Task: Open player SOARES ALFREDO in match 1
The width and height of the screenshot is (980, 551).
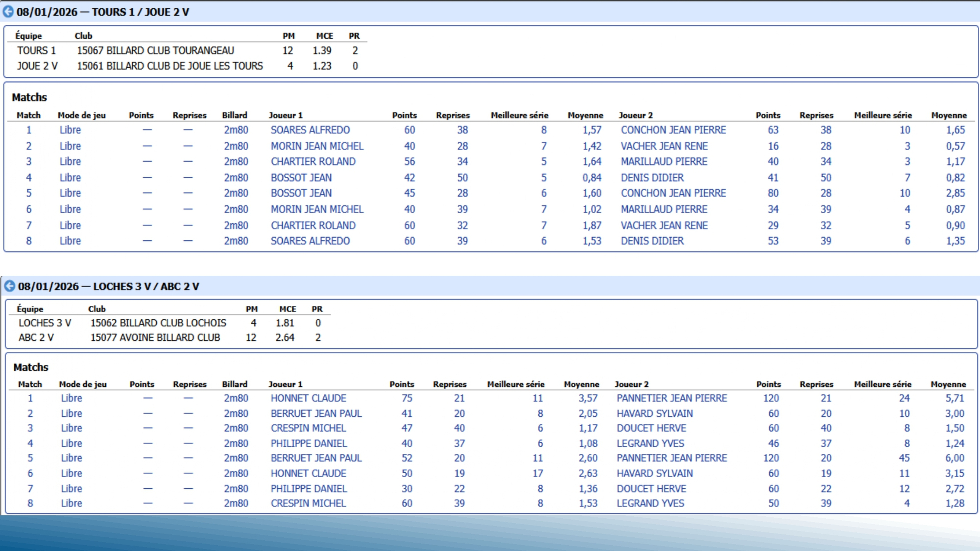Action: (x=310, y=130)
